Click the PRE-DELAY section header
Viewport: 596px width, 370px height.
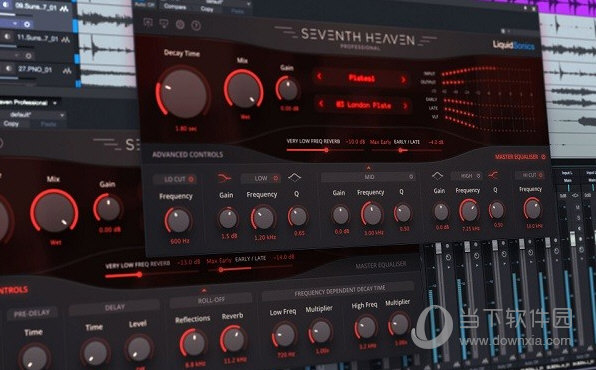32,314
